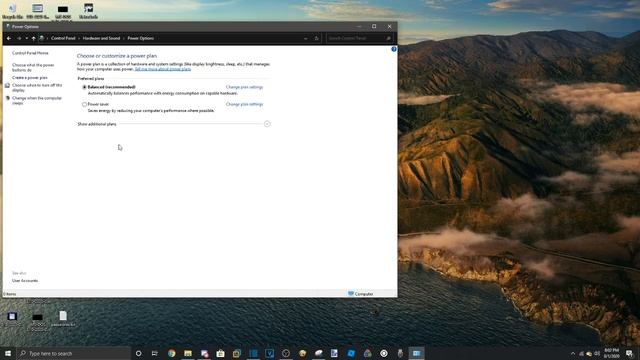
Task: Open the recent locations dropdown arrow
Action: pyautogui.click(x=27, y=38)
